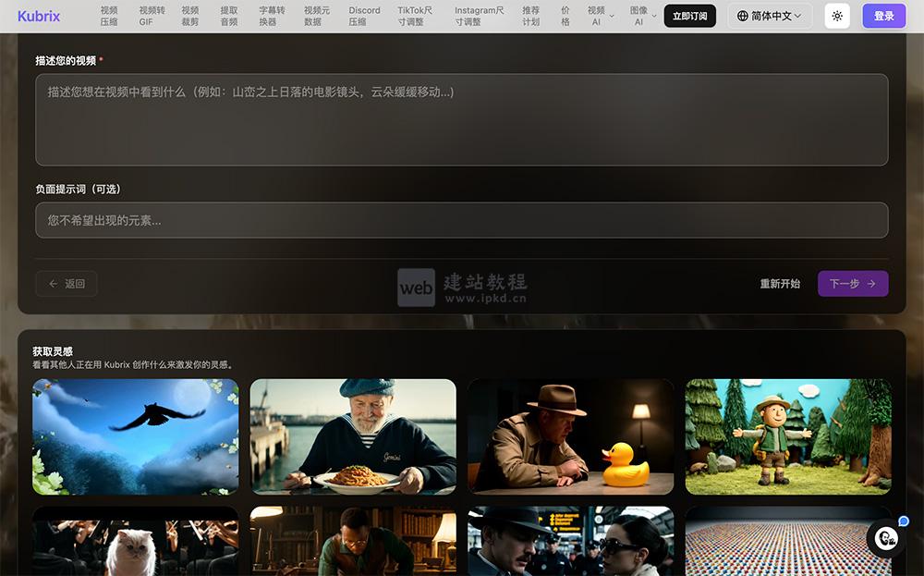This screenshot has height=576, width=924.
Task: Select the Discord压缩 menu item
Action: coord(364,16)
